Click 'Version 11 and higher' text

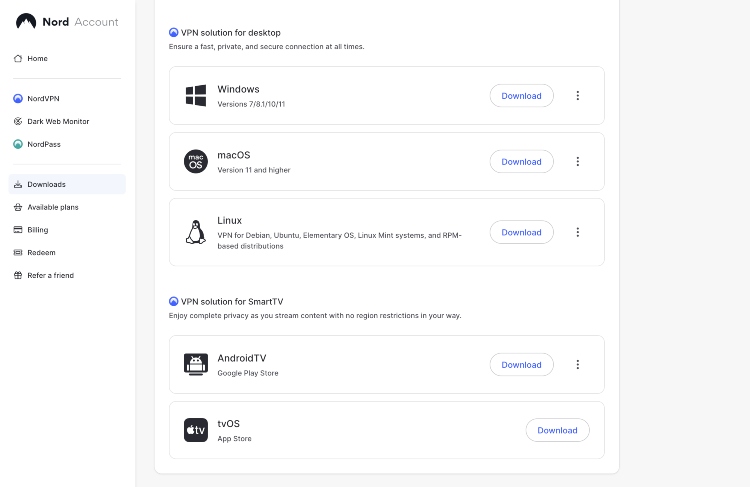254,170
